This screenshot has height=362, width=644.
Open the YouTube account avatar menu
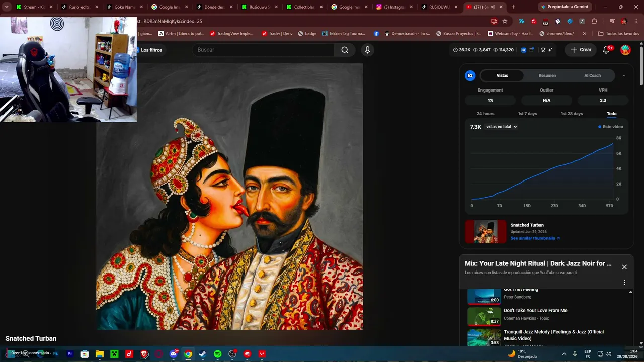pos(625,50)
